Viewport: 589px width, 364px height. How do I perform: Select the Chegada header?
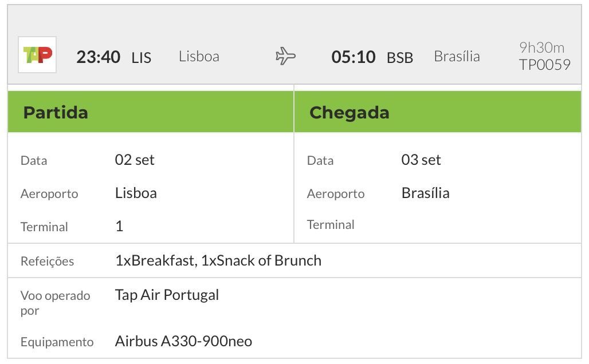click(x=438, y=112)
